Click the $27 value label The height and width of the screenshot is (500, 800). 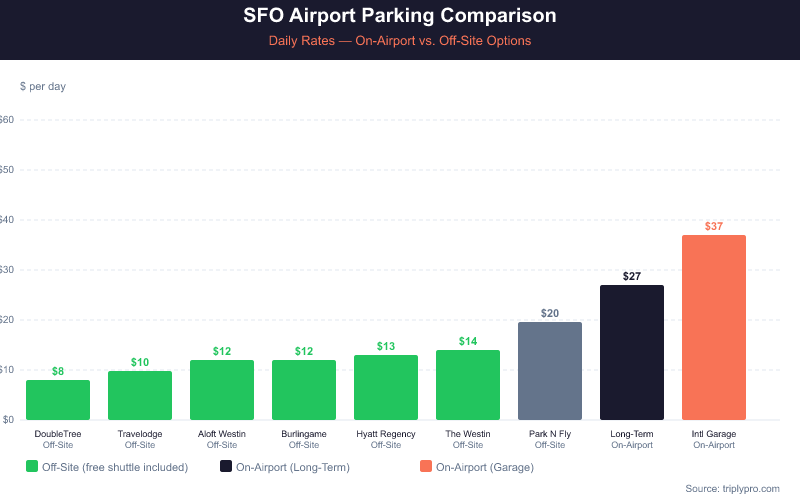pyautogui.click(x=632, y=276)
